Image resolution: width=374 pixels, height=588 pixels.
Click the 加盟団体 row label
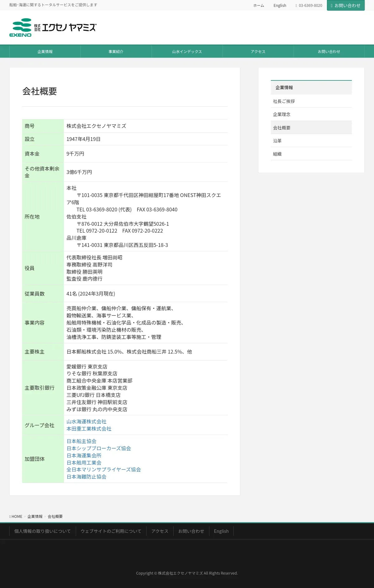(35, 459)
